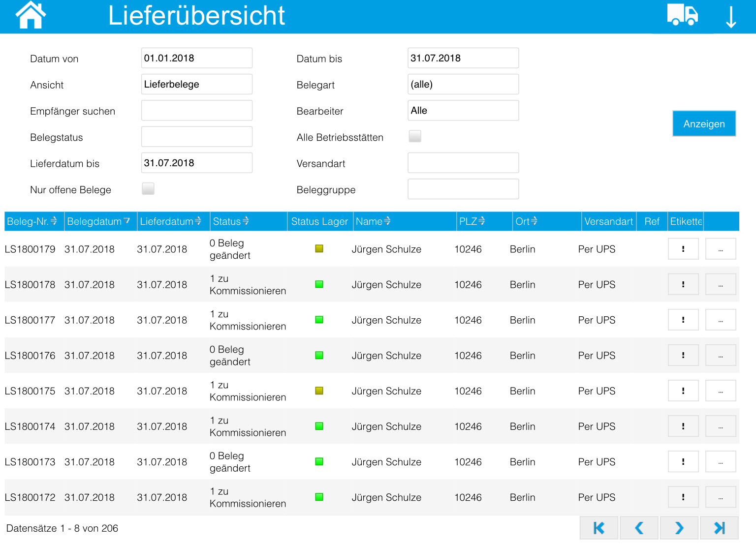
Task: Jump to the first page of records
Action: click(x=598, y=527)
